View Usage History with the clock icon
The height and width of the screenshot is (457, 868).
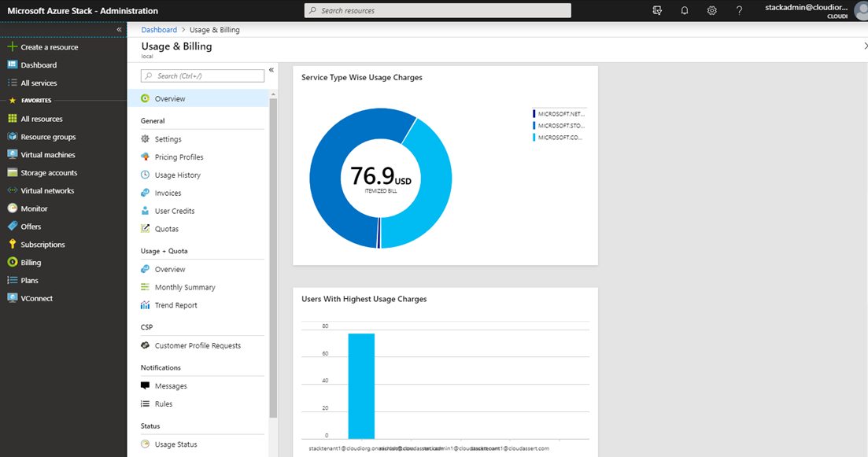[178, 175]
